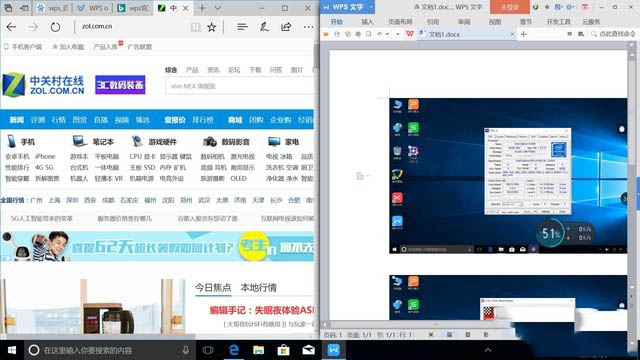Open the 页面布局 ribbon tab in WPS
The image size is (640, 360).
coord(400,22)
